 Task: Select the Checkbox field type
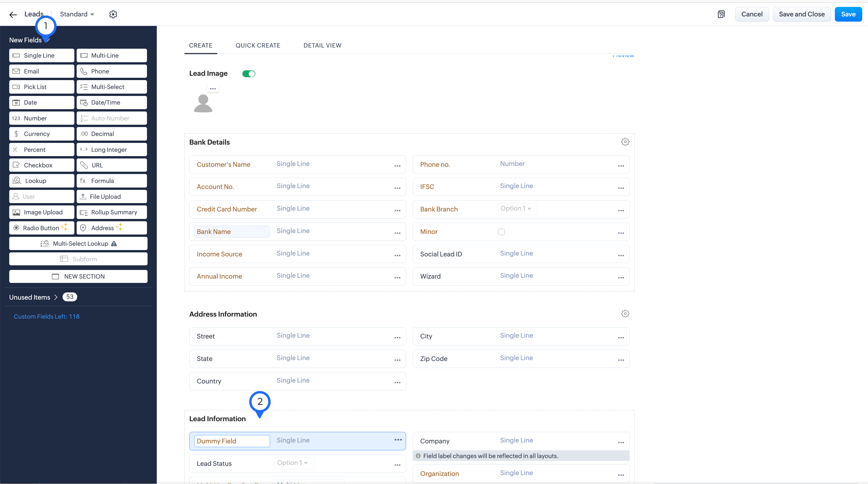tap(42, 165)
